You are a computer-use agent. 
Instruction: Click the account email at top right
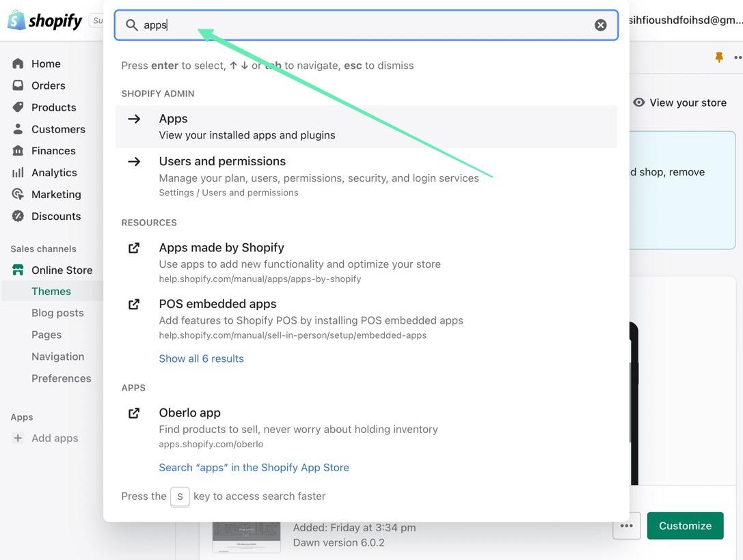pos(685,20)
